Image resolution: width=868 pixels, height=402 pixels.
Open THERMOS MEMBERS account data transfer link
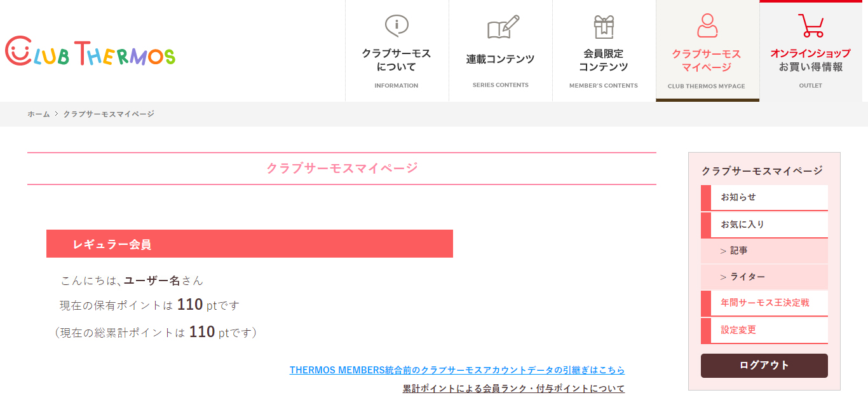tap(457, 370)
